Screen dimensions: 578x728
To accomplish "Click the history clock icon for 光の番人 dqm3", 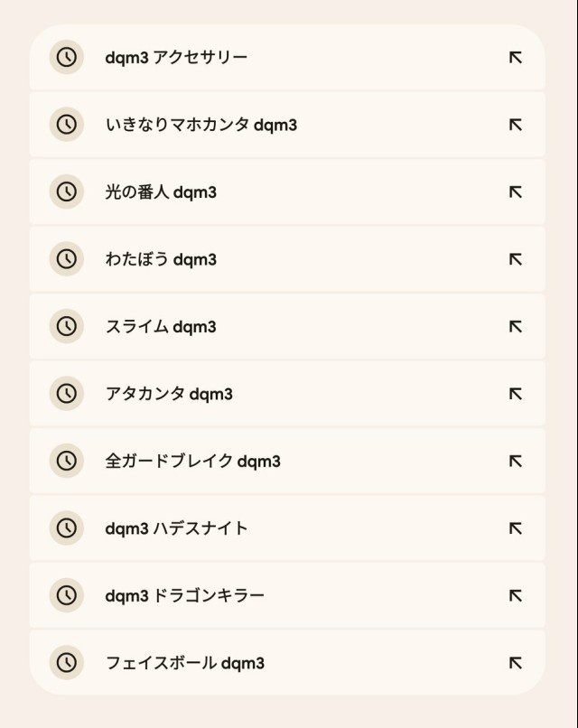I will [x=67, y=191].
